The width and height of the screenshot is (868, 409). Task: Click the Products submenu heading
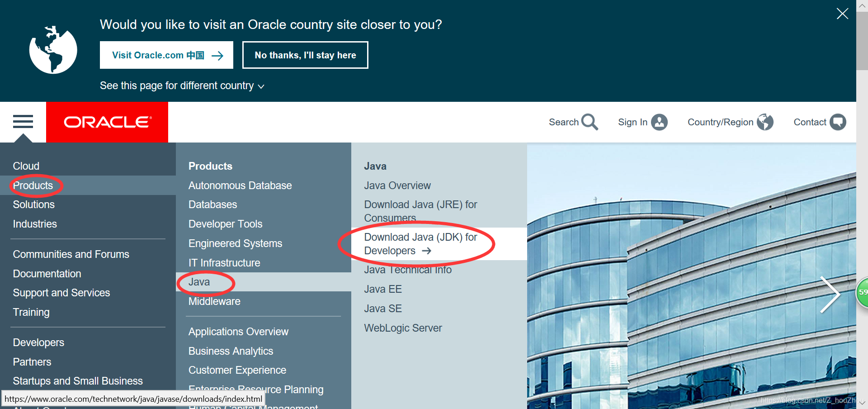pos(210,166)
